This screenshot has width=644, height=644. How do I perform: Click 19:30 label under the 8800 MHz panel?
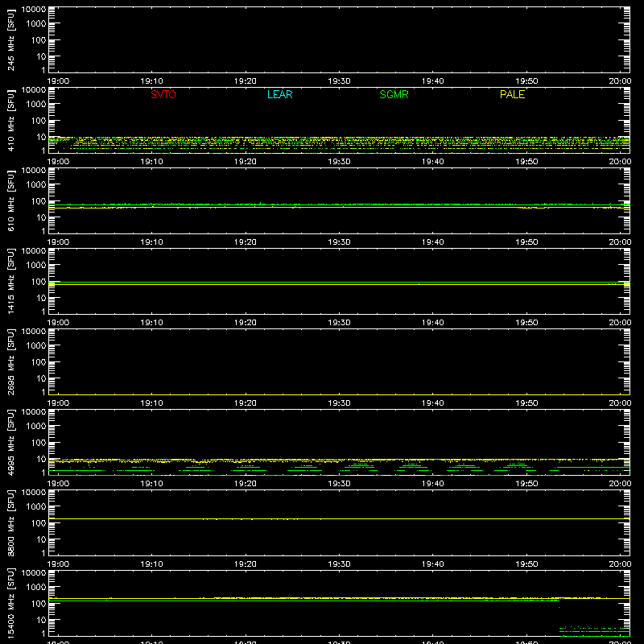(x=339, y=564)
